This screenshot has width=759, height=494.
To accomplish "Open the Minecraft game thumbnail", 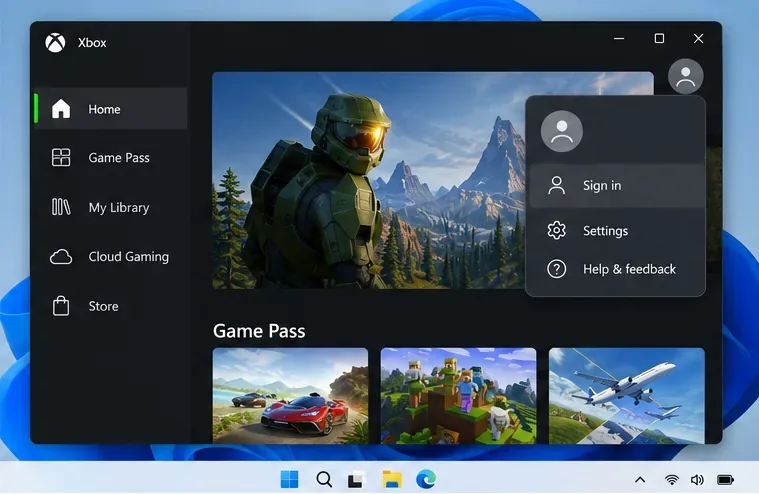I will pos(458,395).
